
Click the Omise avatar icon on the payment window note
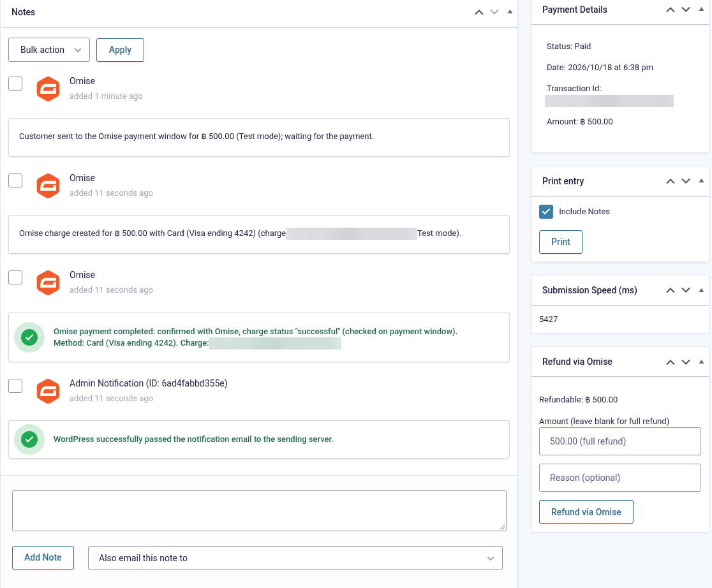point(48,89)
